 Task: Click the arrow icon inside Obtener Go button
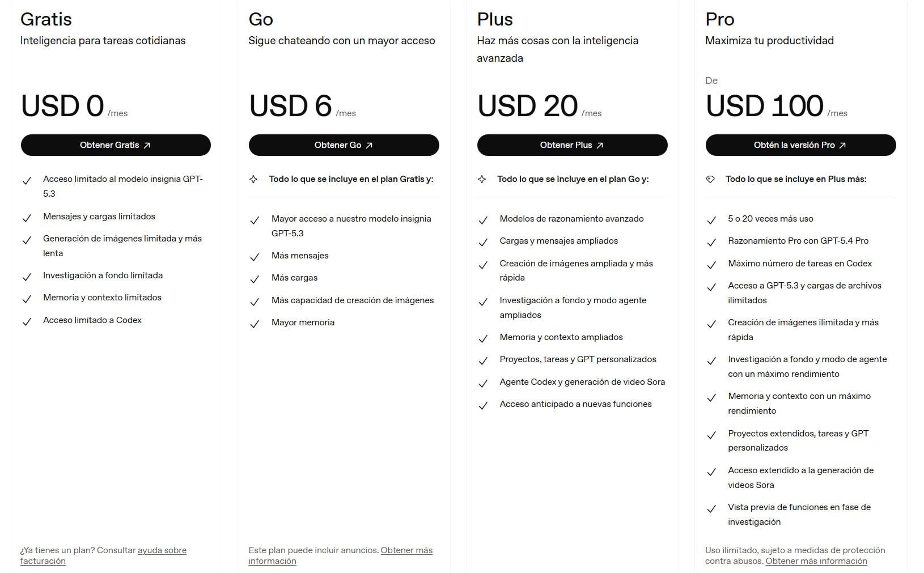click(370, 145)
